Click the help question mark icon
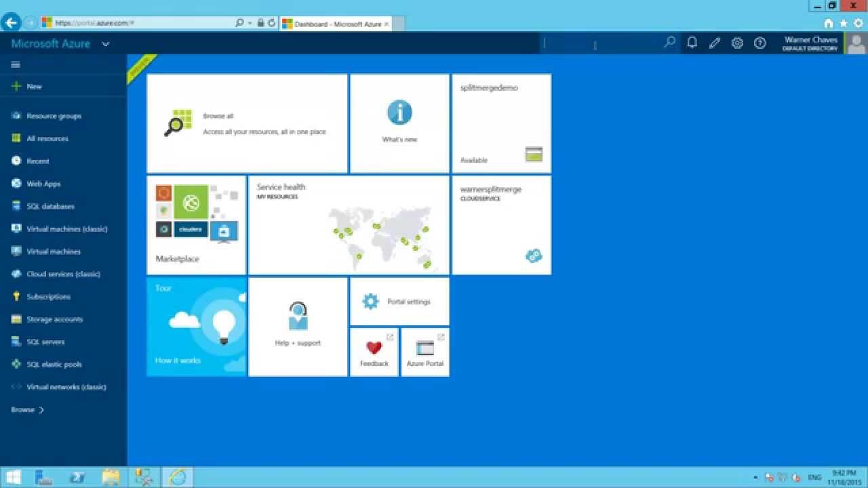Screen dimensions: 868x488 760,43
